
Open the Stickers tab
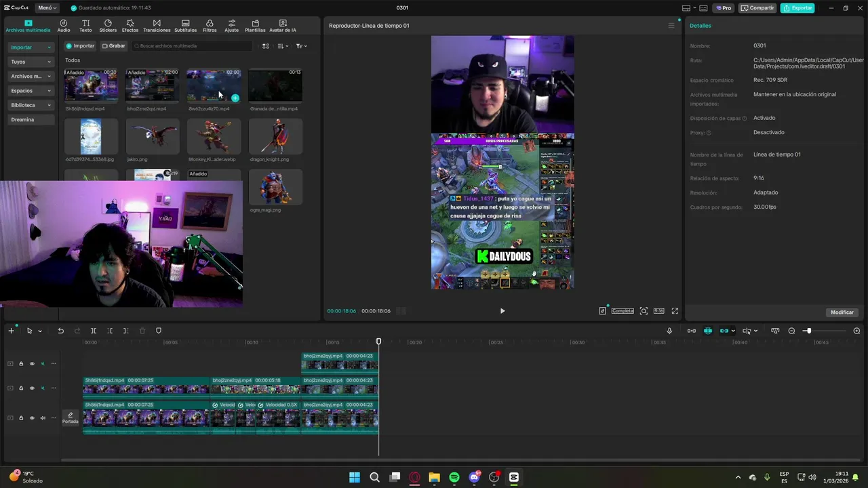point(108,26)
